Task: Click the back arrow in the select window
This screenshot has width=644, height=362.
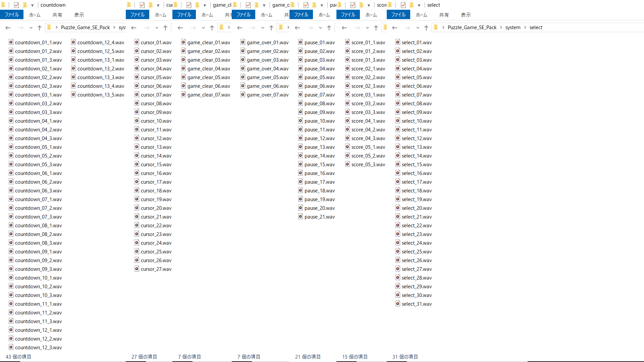Action: [x=394, y=28]
